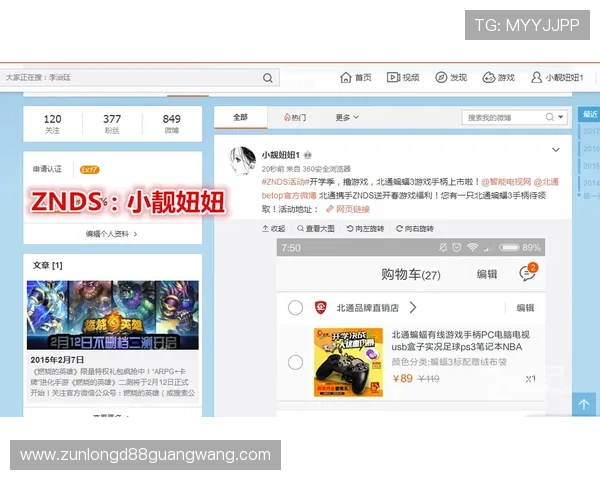Screen dimensions: 600x480
Task: Open dropdown arrow beside my-weibo search
Action: (x=561, y=117)
